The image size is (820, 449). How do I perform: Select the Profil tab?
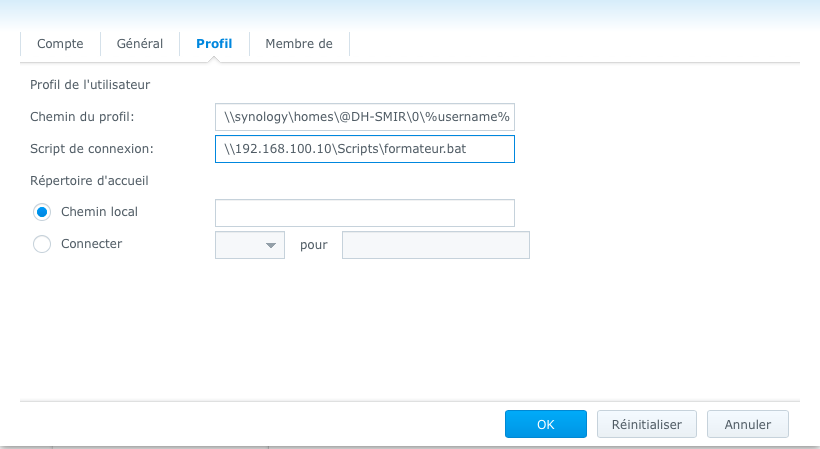click(x=214, y=44)
